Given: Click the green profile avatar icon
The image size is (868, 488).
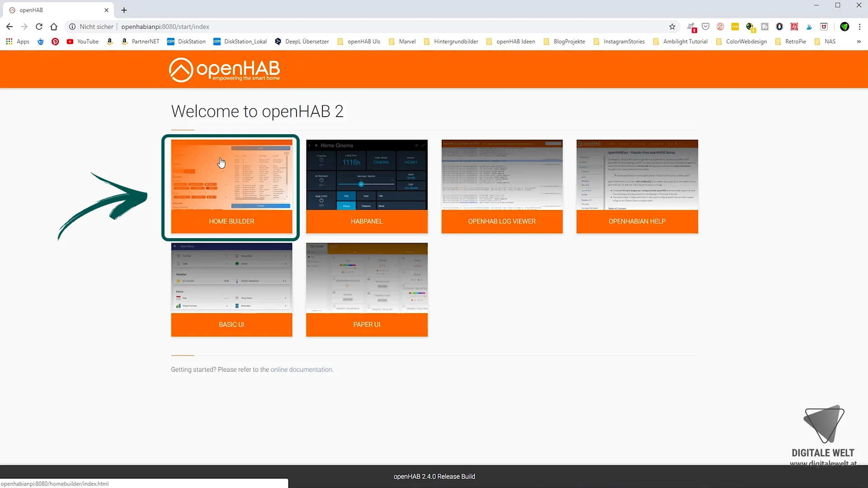Looking at the screenshot, I should pos(844,27).
